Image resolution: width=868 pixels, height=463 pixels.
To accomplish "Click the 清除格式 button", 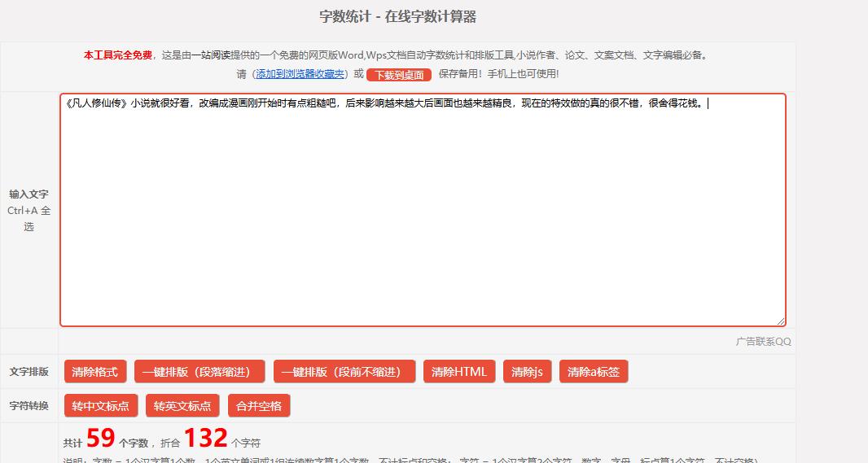I will 95,371.
